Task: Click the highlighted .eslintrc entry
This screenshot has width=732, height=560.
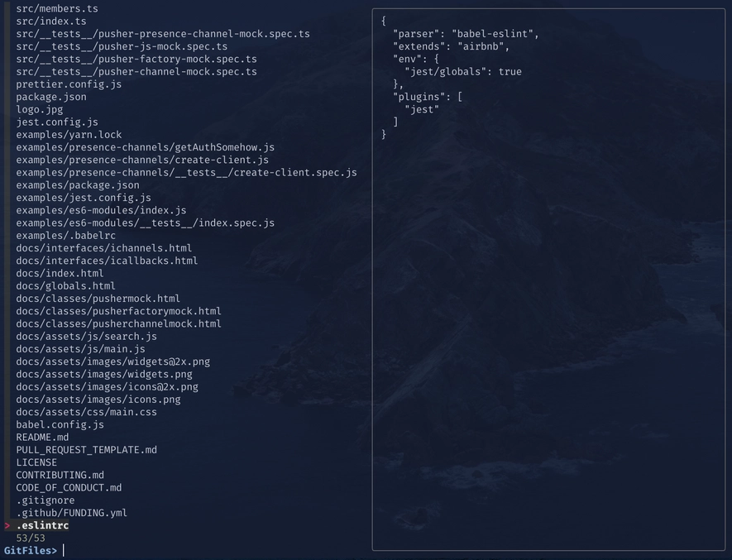Action: point(42,525)
